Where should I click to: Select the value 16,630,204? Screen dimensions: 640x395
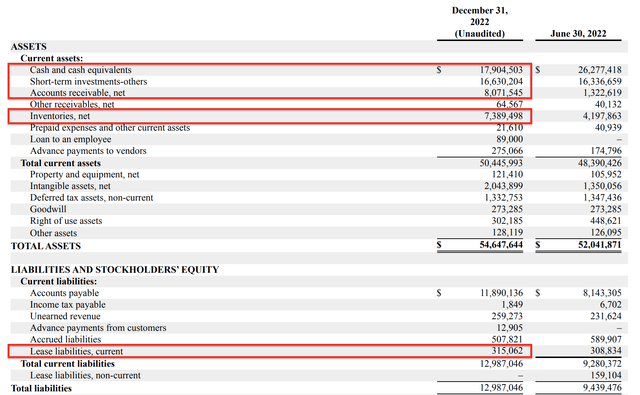tap(501, 82)
